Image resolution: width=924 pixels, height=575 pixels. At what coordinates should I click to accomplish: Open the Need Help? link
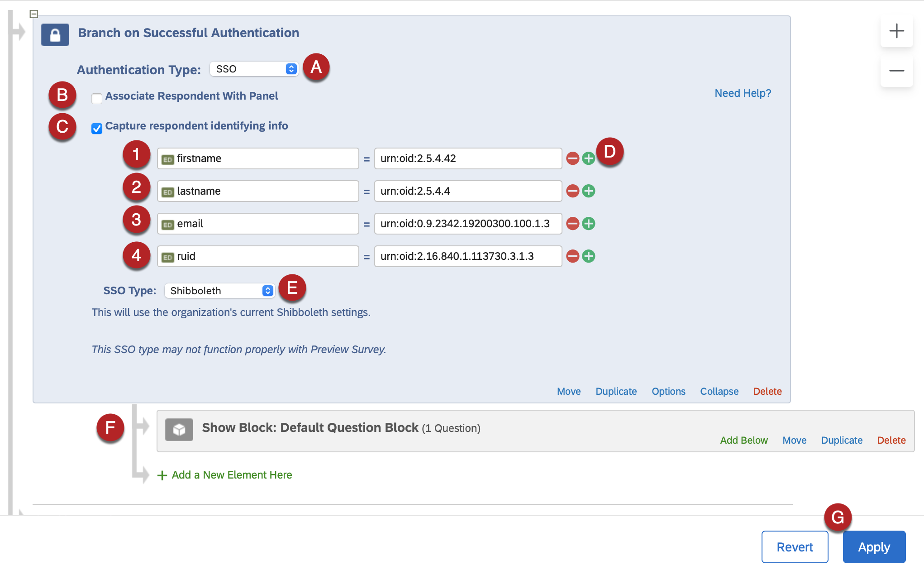click(x=743, y=93)
